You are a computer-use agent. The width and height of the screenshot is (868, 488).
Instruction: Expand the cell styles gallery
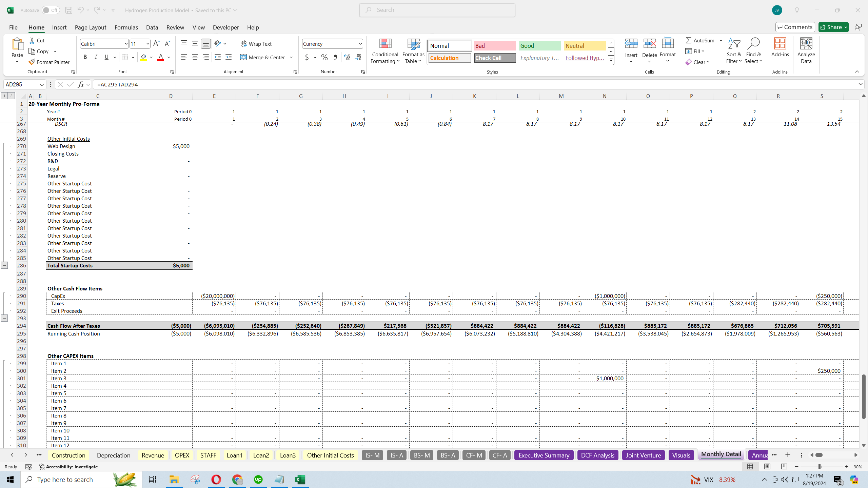click(611, 61)
